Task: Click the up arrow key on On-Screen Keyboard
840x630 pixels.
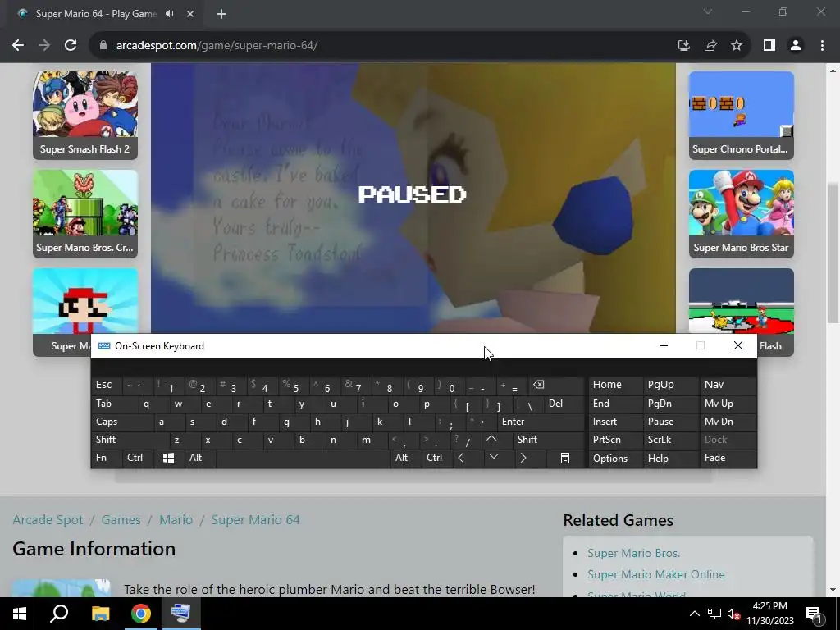Action: pyautogui.click(x=491, y=440)
